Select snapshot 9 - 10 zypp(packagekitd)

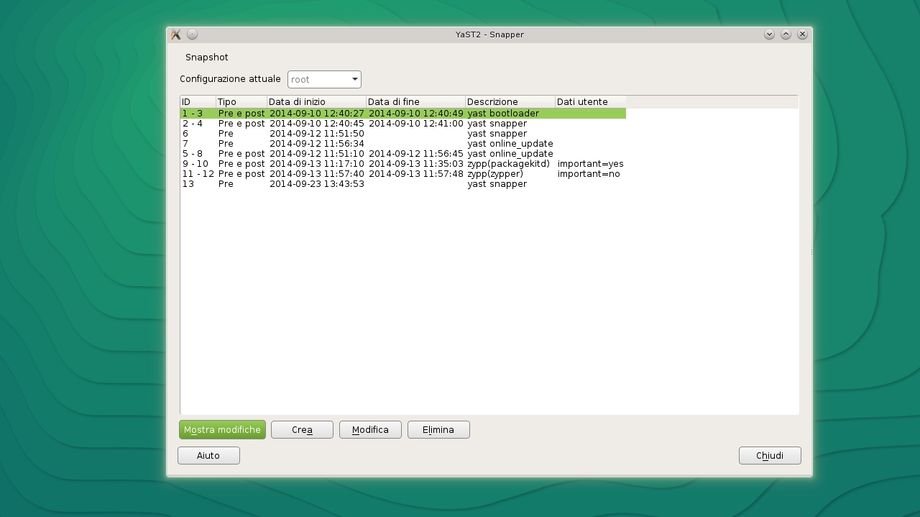point(400,164)
